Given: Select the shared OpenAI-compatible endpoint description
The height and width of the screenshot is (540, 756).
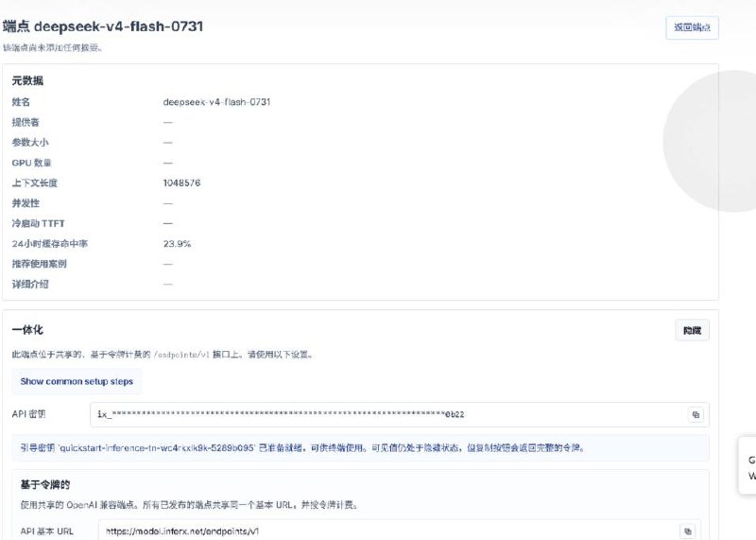Looking at the screenshot, I should point(189,505).
